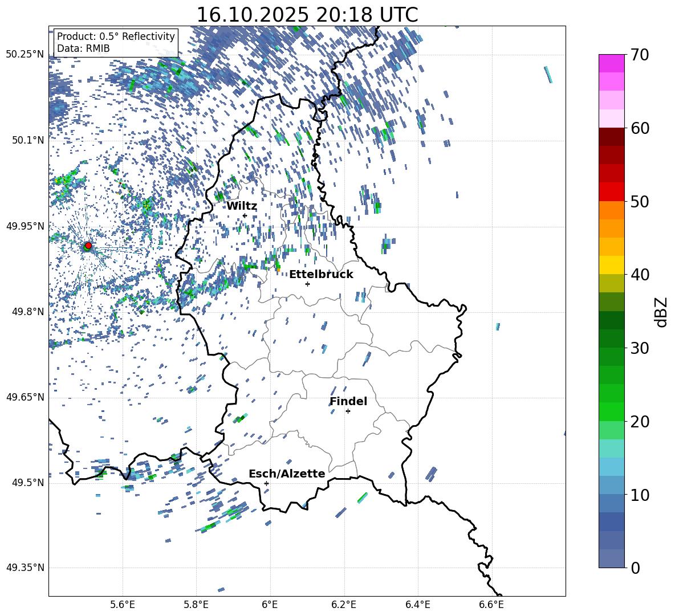Image resolution: width=675 pixels, height=616 pixels.
Task: Click the 60 tick label on colorbar
Action: pyautogui.click(x=639, y=128)
